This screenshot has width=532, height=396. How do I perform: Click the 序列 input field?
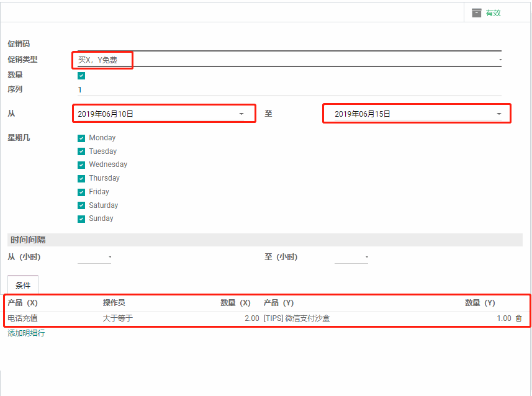(289, 90)
